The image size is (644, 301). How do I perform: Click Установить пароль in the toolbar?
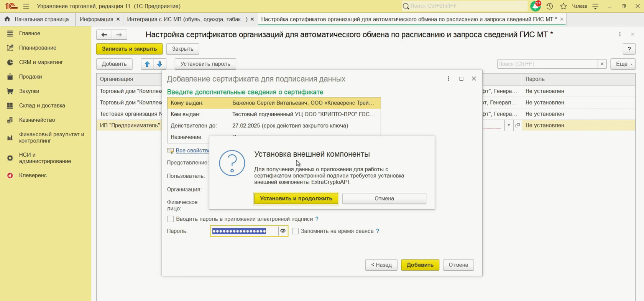tap(205, 64)
